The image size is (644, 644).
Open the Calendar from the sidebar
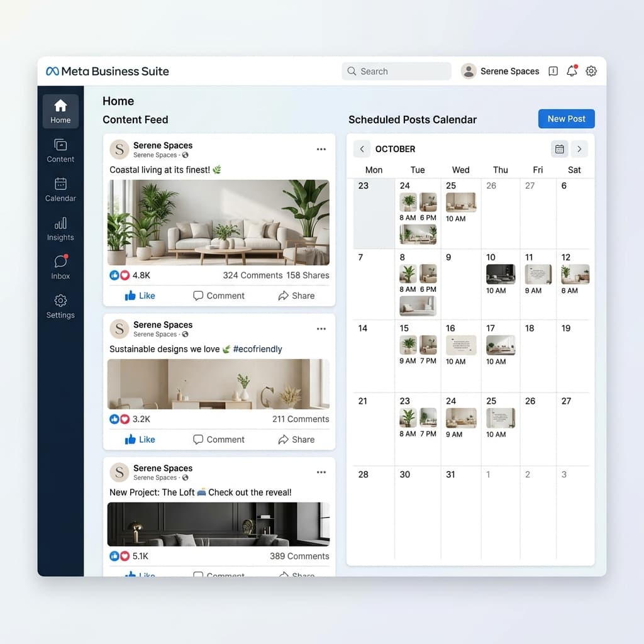click(60, 190)
